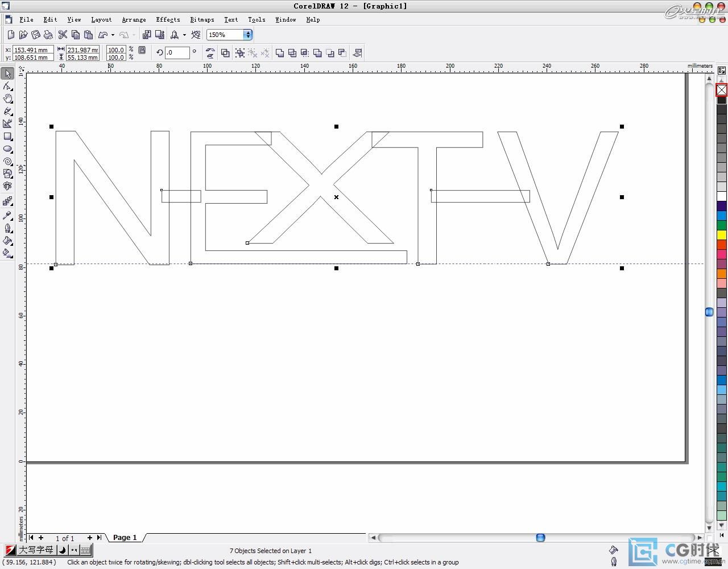Image resolution: width=728 pixels, height=569 pixels.
Task: Toggle the lock ratio button
Action: 142,50
